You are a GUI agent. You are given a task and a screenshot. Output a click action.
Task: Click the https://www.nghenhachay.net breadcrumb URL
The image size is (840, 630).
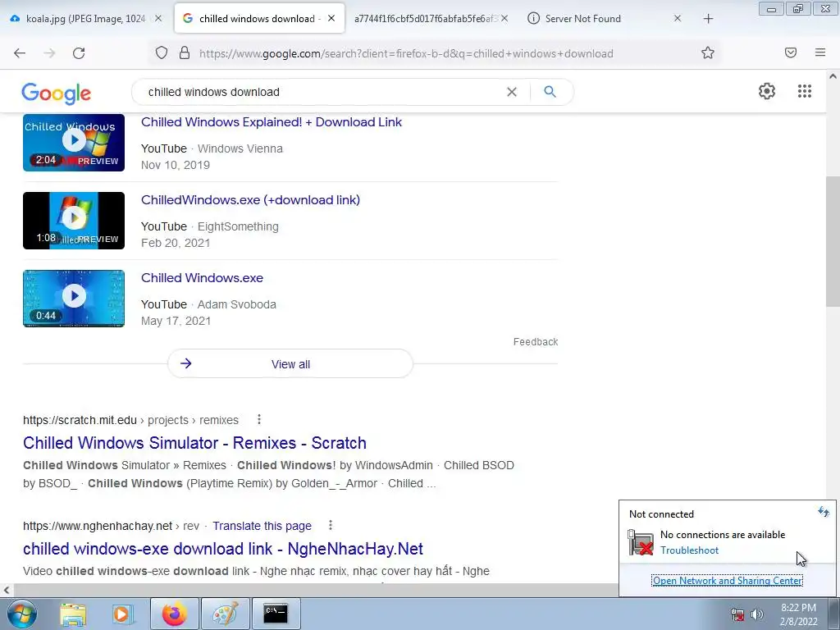click(98, 526)
